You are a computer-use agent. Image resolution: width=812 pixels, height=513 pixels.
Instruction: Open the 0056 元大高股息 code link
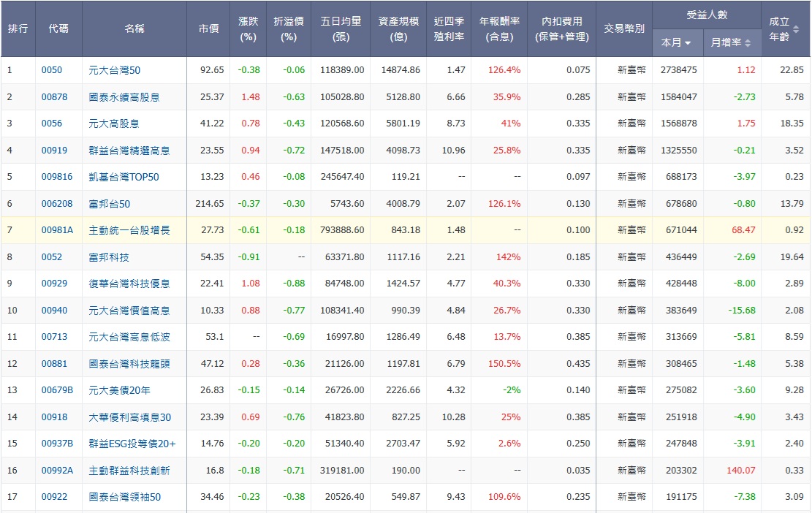click(x=50, y=123)
